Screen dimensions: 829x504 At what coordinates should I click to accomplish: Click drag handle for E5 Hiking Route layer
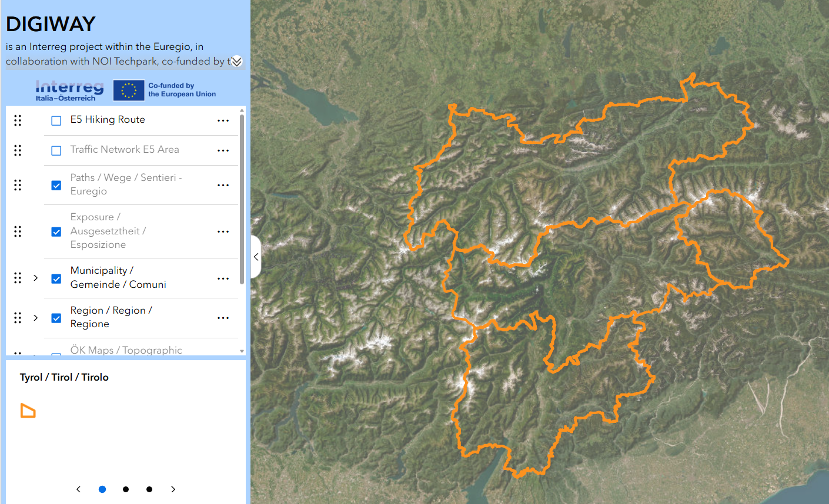tap(18, 120)
